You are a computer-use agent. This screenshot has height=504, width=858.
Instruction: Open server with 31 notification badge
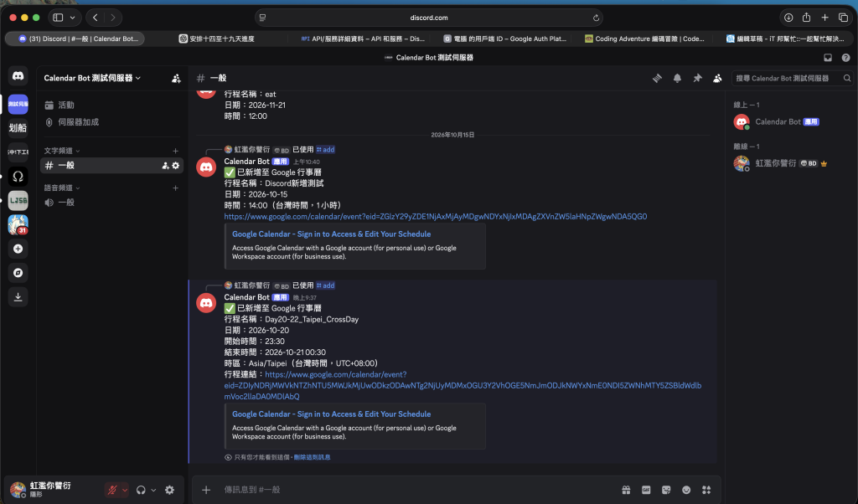(18, 224)
